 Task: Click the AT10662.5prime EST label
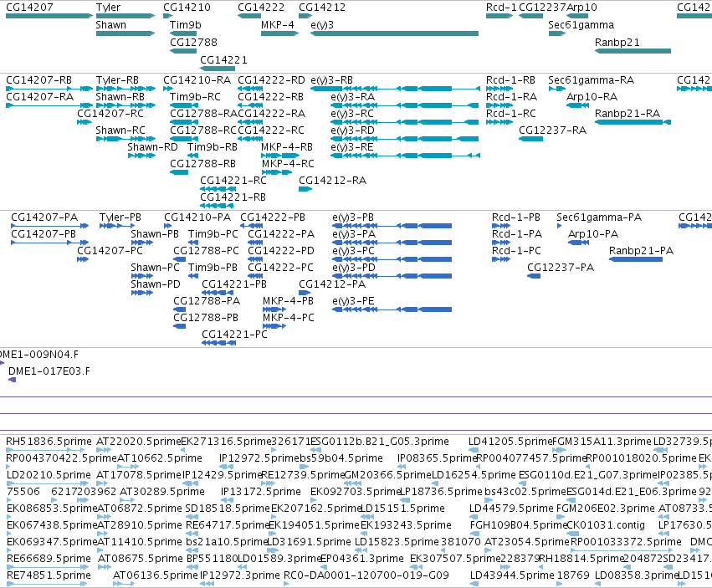(x=159, y=458)
